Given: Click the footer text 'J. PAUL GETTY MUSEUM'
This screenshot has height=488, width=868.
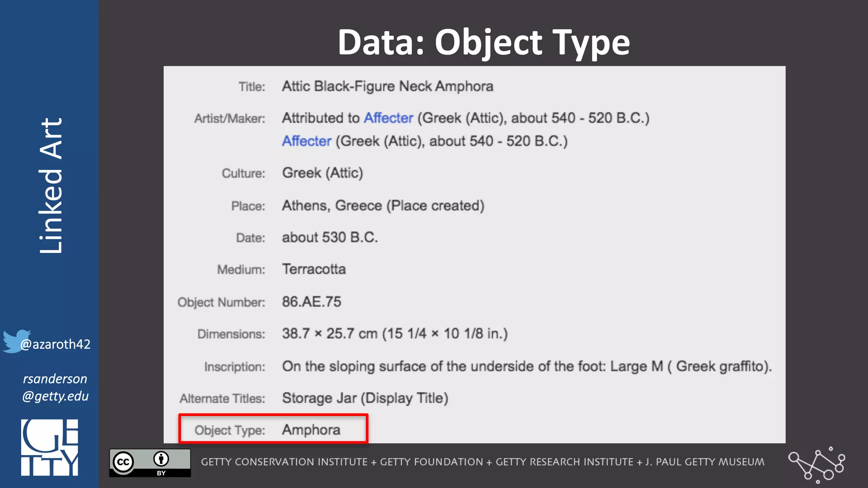Looking at the screenshot, I should point(705,462).
